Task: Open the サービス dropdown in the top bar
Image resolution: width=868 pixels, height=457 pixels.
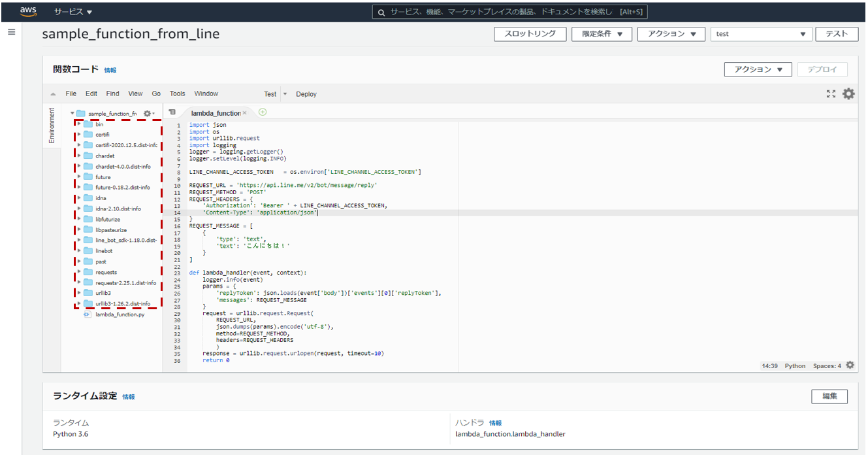Action: 73,12
